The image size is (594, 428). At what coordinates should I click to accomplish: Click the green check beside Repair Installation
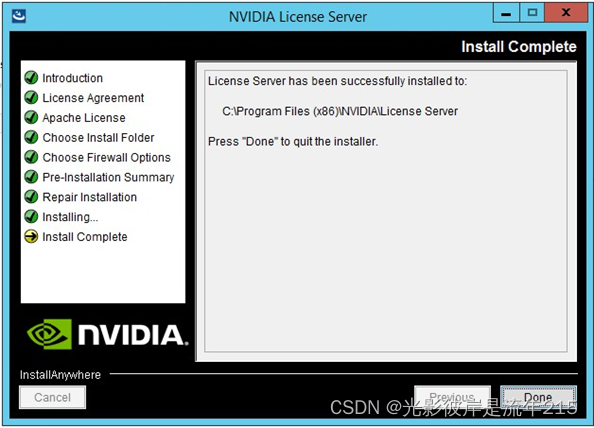31,197
